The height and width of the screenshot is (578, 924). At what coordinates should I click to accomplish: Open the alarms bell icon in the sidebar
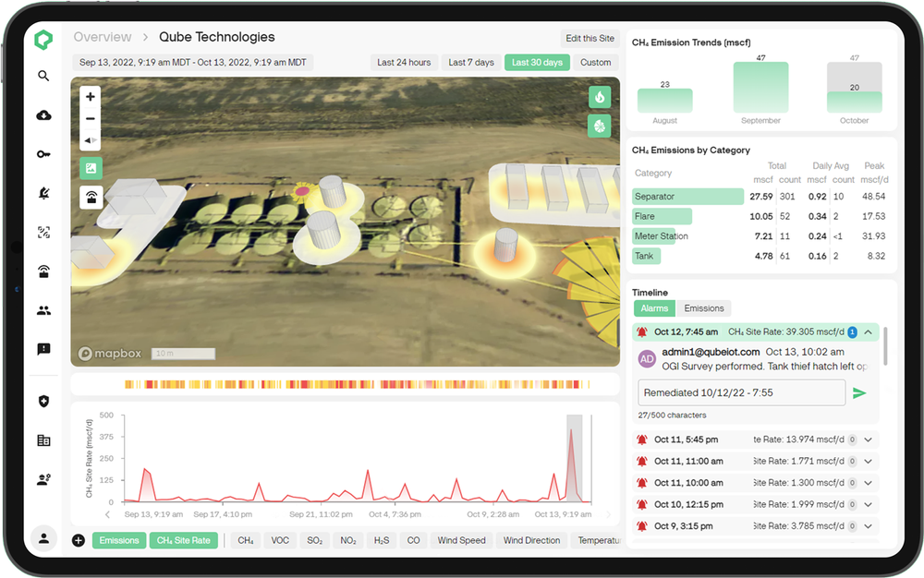[43, 193]
